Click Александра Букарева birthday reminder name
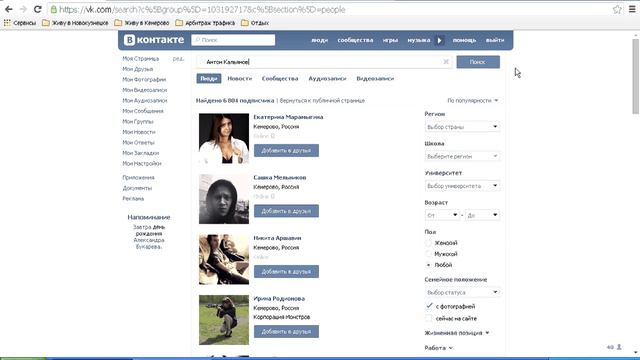Screen dimensions: 640x360 [x=149, y=243]
